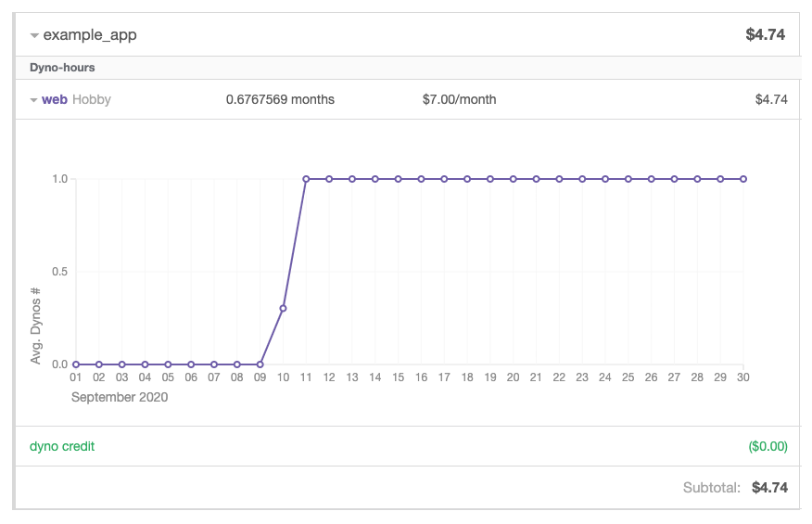Screen dimensions: 812x524
Task: Click the Avg. Dynos # axis title
Action: pos(37,324)
